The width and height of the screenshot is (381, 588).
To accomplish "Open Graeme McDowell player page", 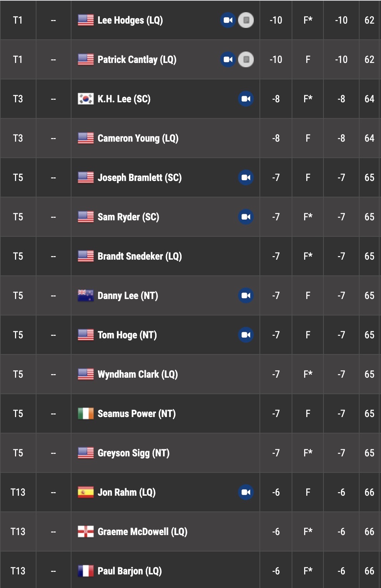I will [x=143, y=532].
